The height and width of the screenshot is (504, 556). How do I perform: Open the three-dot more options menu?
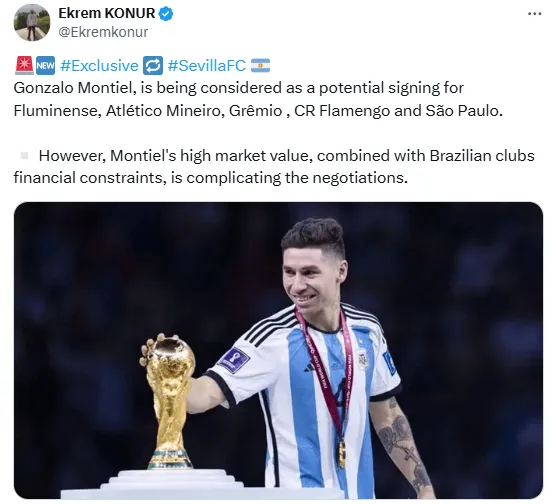pos(534,14)
